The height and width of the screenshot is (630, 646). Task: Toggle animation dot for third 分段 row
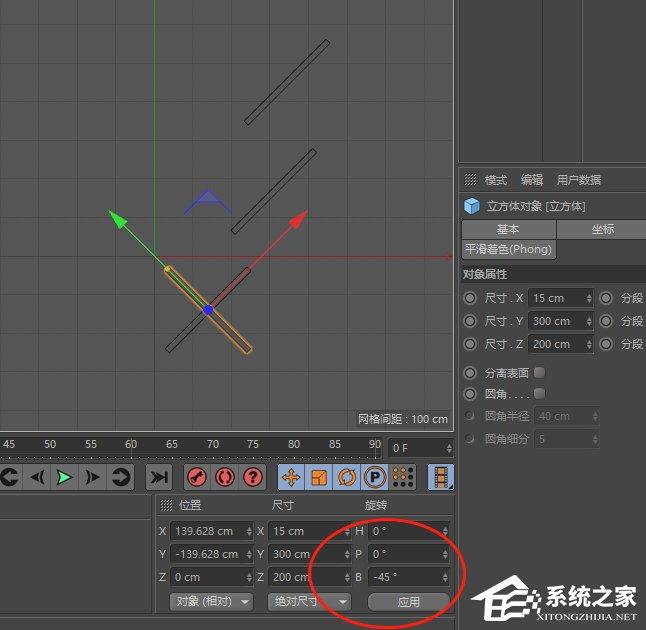click(606, 344)
